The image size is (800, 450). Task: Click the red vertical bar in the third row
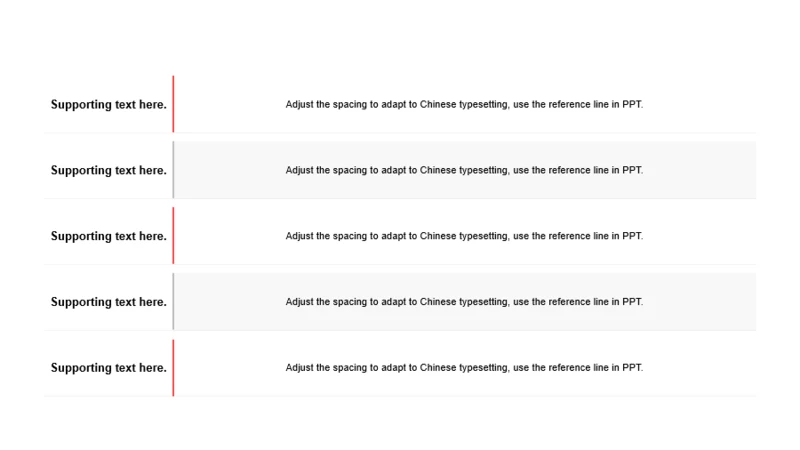click(x=173, y=236)
